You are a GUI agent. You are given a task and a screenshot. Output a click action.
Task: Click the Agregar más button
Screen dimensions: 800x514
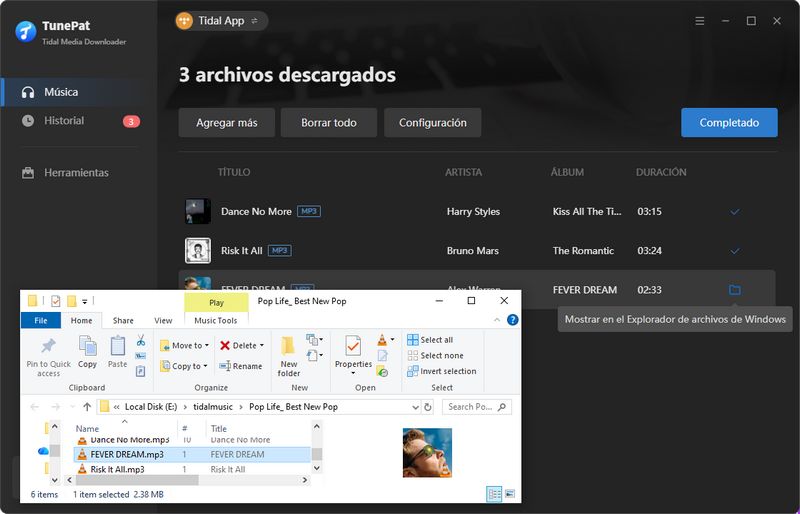[227, 123]
